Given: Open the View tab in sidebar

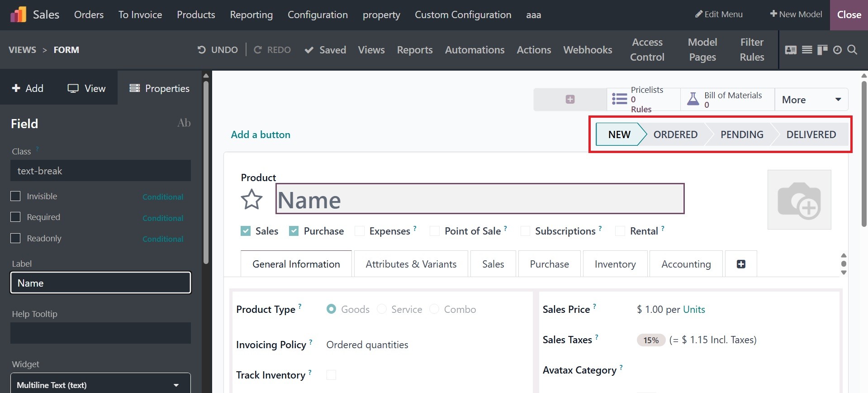Looking at the screenshot, I should click(86, 88).
